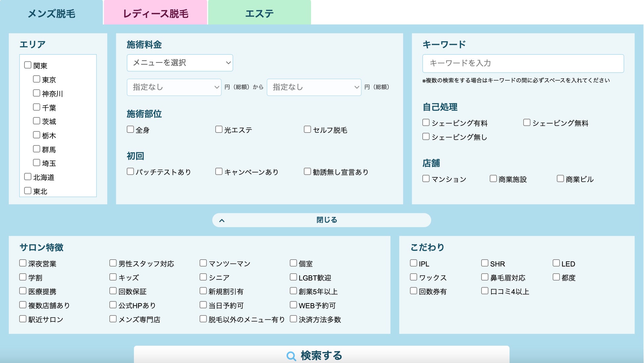Open the maximum price 指定なし dropdown
The width and height of the screenshot is (644, 363).
click(x=314, y=87)
